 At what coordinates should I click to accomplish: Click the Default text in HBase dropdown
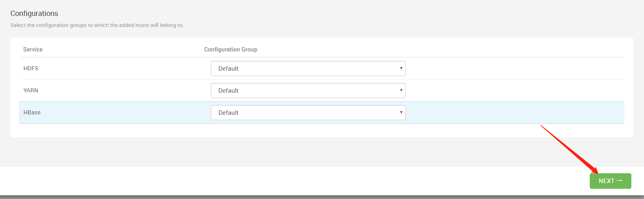[228, 113]
